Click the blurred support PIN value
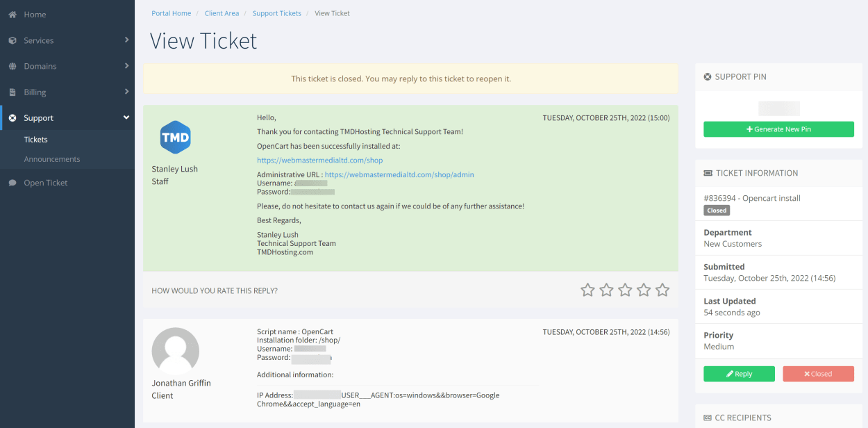Screen dimensions: 868x428 (778, 108)
